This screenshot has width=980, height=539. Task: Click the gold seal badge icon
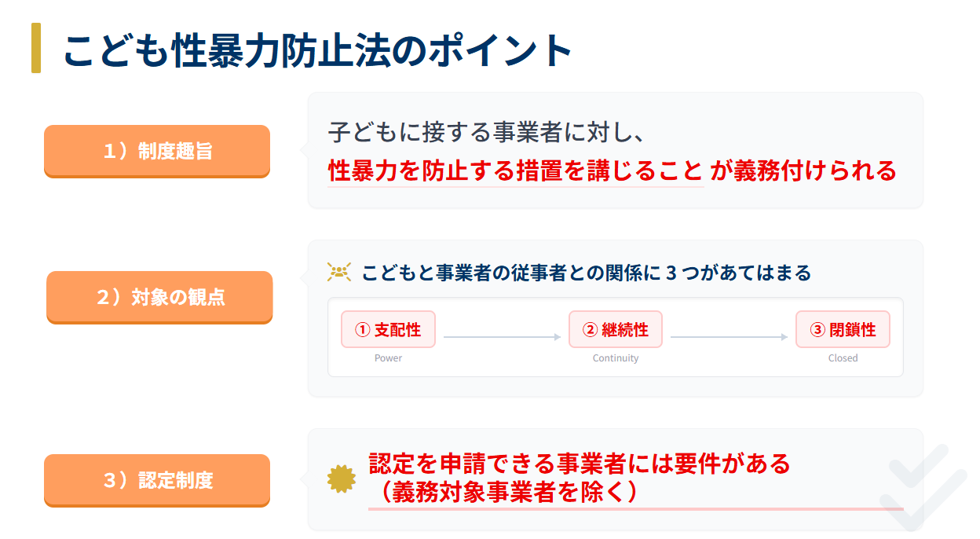[341, 478]
